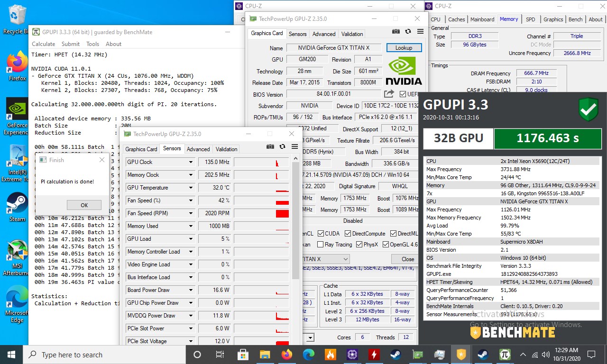Show hidden system tray icons
The height and width of the screenshot is (364, 607).
pyautogui.click(x=524, y=355)
